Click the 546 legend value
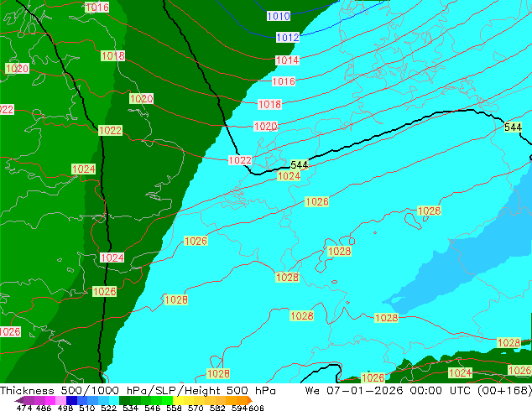Viewport: 532px width, 411px height. 153,408
